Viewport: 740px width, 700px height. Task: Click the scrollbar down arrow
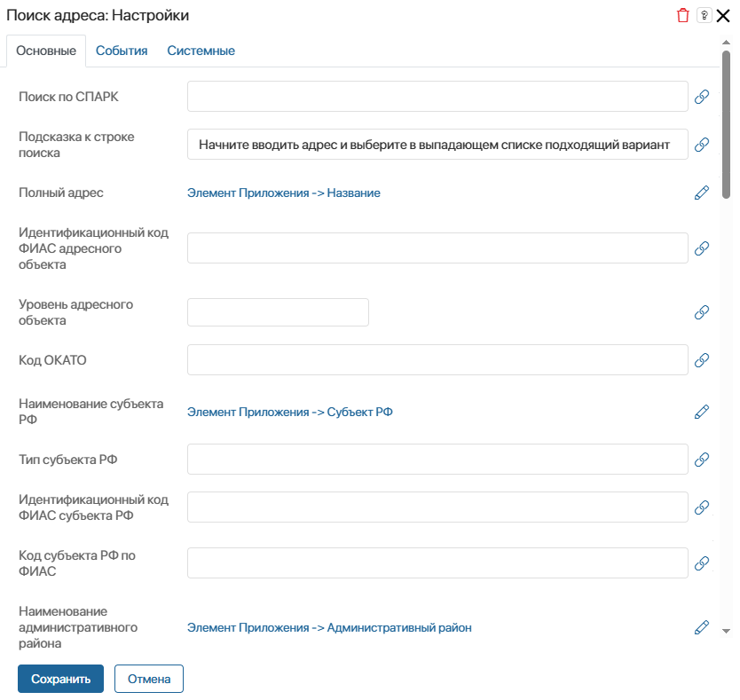726,630
